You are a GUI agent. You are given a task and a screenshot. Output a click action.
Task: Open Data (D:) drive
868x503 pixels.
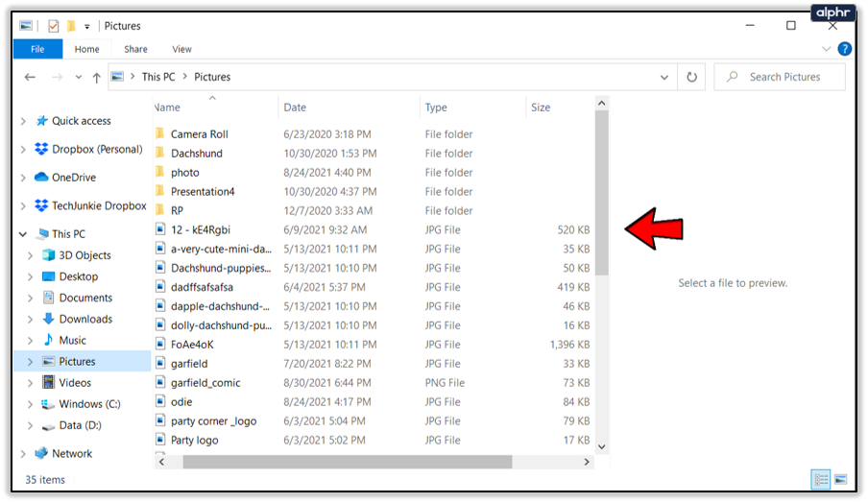tap(81, 425)
